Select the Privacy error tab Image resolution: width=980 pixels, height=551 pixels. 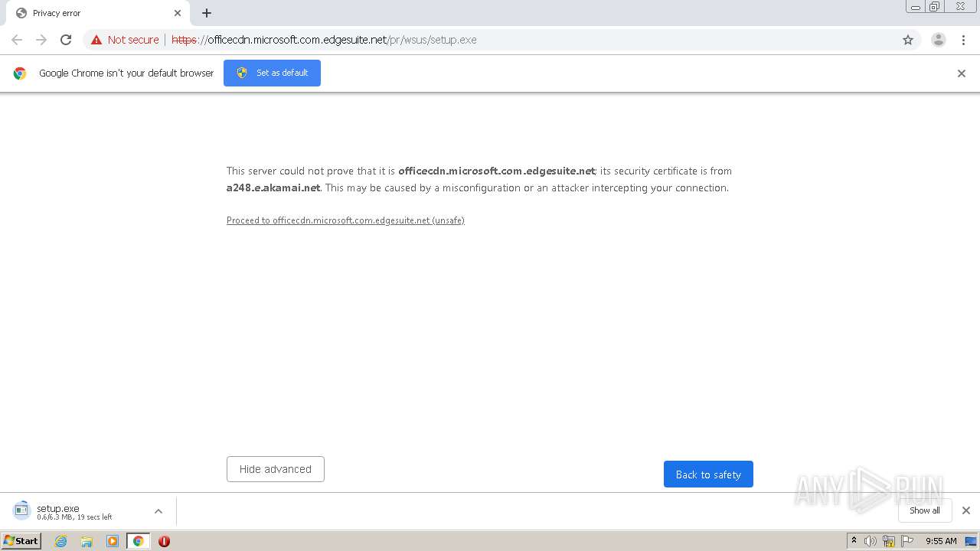98,13
